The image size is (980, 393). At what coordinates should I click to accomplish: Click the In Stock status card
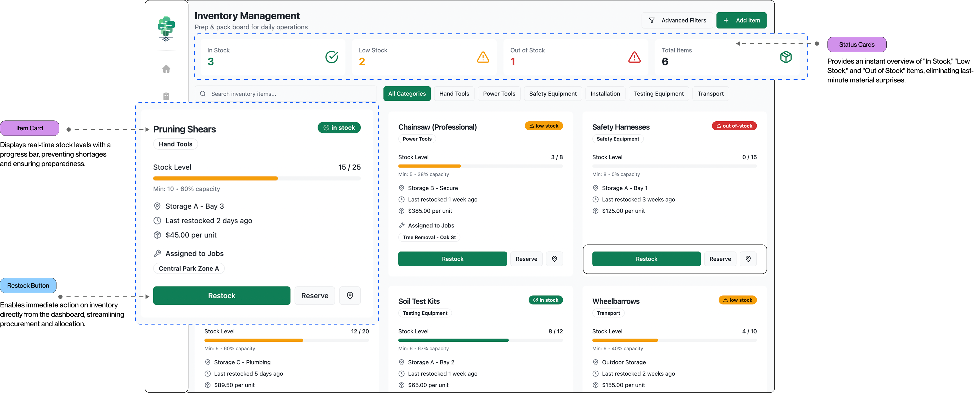(273, 57)
